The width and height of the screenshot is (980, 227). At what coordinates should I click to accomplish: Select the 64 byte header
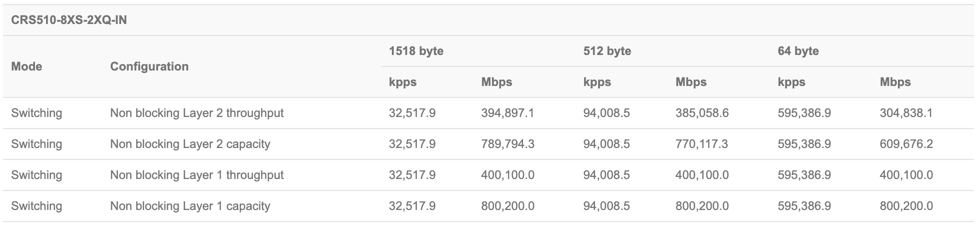(798, 51)
